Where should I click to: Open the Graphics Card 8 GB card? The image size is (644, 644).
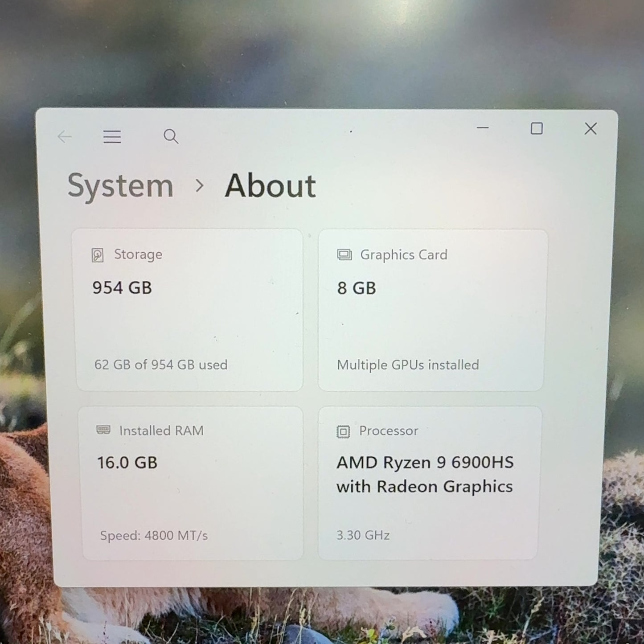(x=432, y=310)
